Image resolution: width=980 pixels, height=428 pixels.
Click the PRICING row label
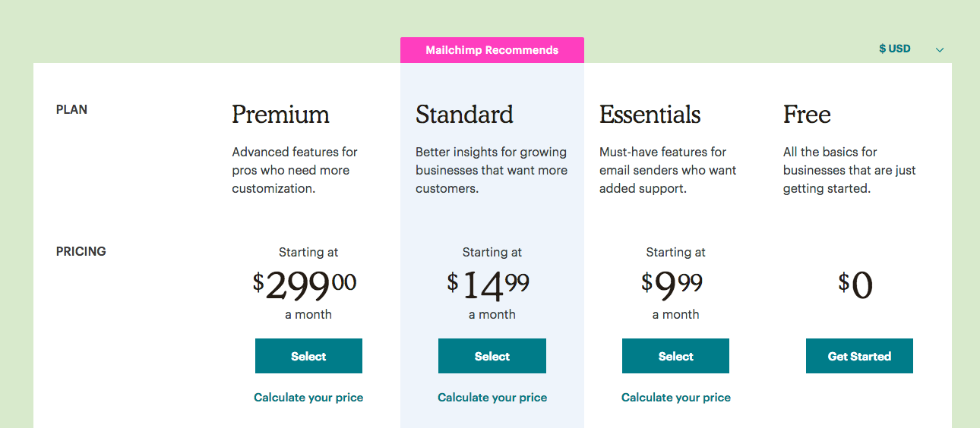(x=81, y=251)
